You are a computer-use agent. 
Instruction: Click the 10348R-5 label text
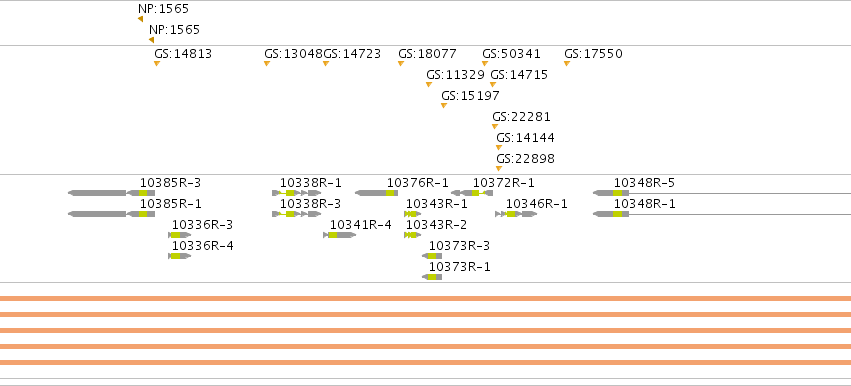pyautogui.click(x=644, y=183)
